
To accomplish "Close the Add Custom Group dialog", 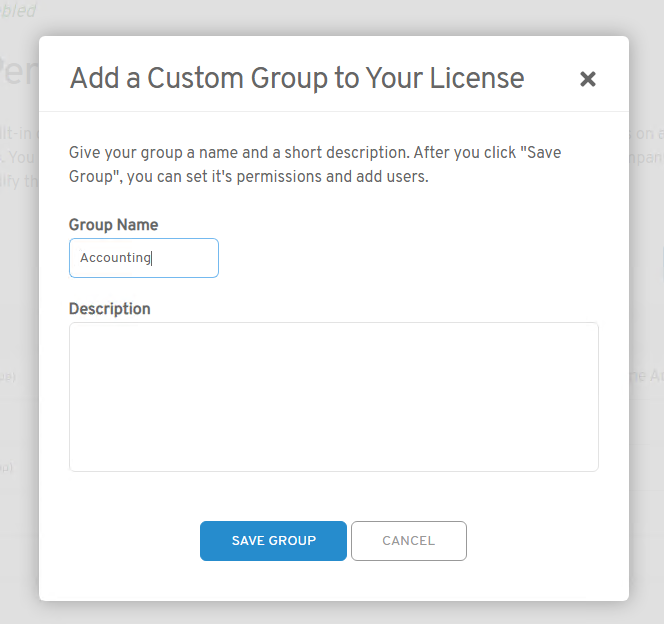I will [x=588, y=79].
